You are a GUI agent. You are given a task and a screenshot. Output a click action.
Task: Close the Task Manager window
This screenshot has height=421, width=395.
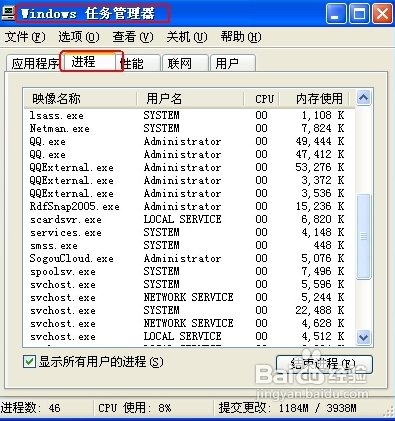pyautogui.click(x=382, y=14)
